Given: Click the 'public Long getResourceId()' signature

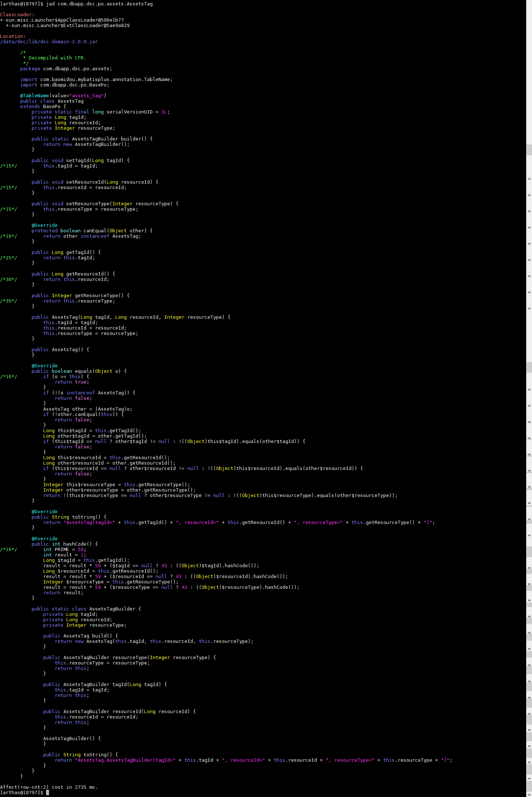Looking at the screenshot, I should tap(73, 274).
